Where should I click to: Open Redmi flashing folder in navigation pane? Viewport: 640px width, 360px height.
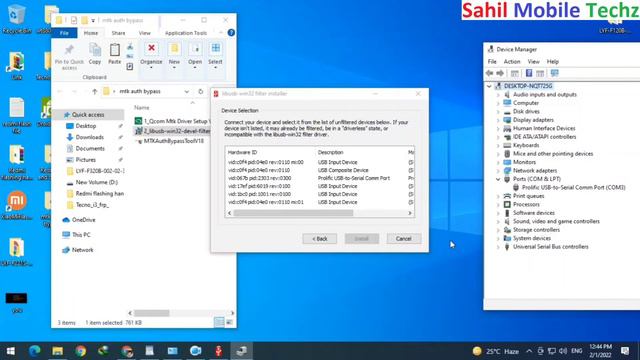coord(100,193)
